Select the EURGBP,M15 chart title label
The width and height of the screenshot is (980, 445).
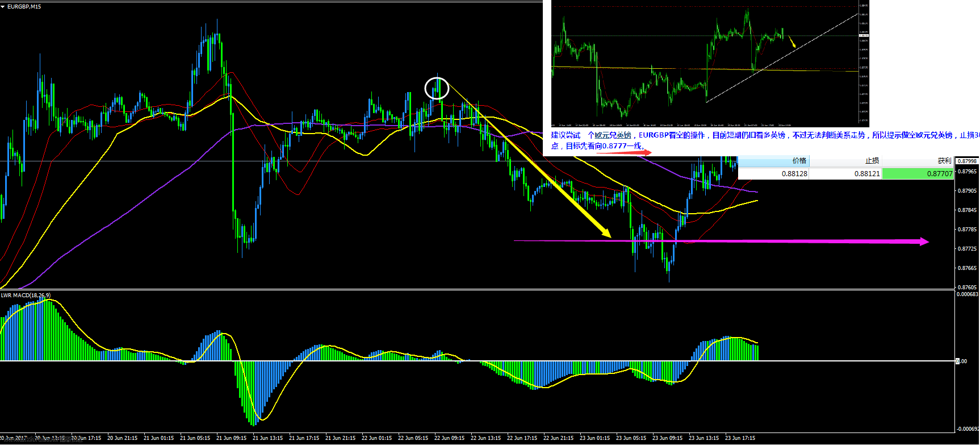coord(24,7)
